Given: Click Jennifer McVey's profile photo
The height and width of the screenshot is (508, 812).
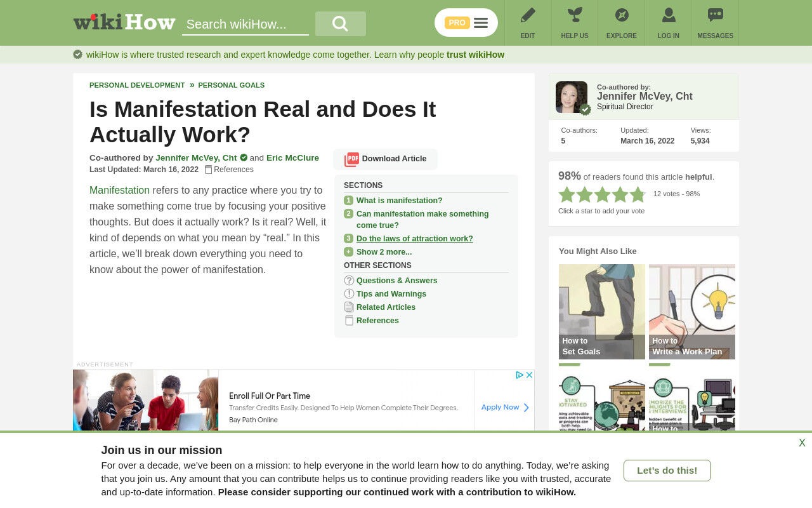Looking at the screenshot, I should pos(572,97).
